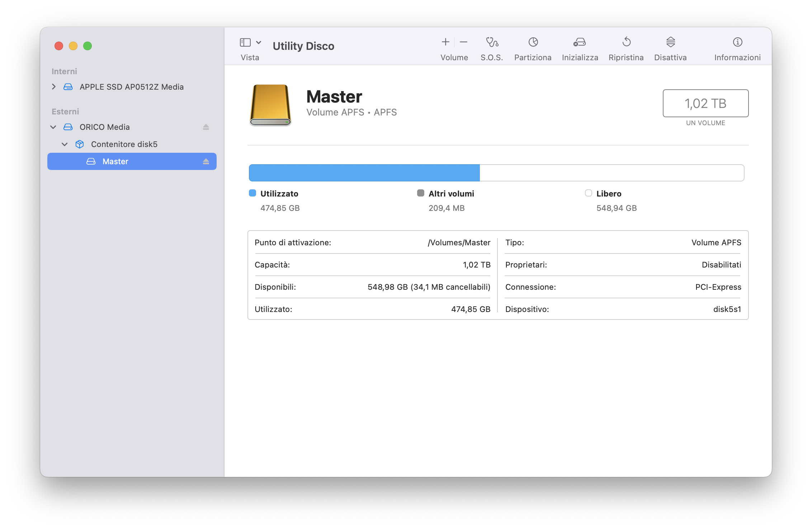
Task: Remove volume with minus icon
Action: 463,42
